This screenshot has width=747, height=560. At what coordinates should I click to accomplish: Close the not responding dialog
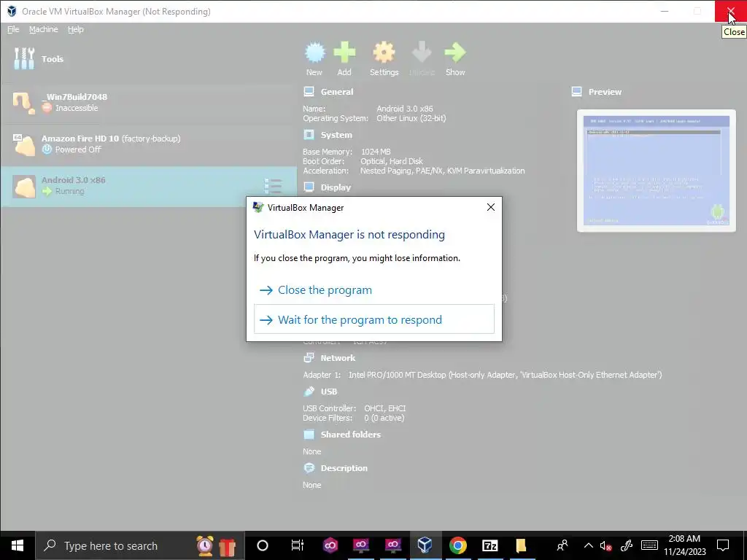pyautogui.click(x=491, y=207)
